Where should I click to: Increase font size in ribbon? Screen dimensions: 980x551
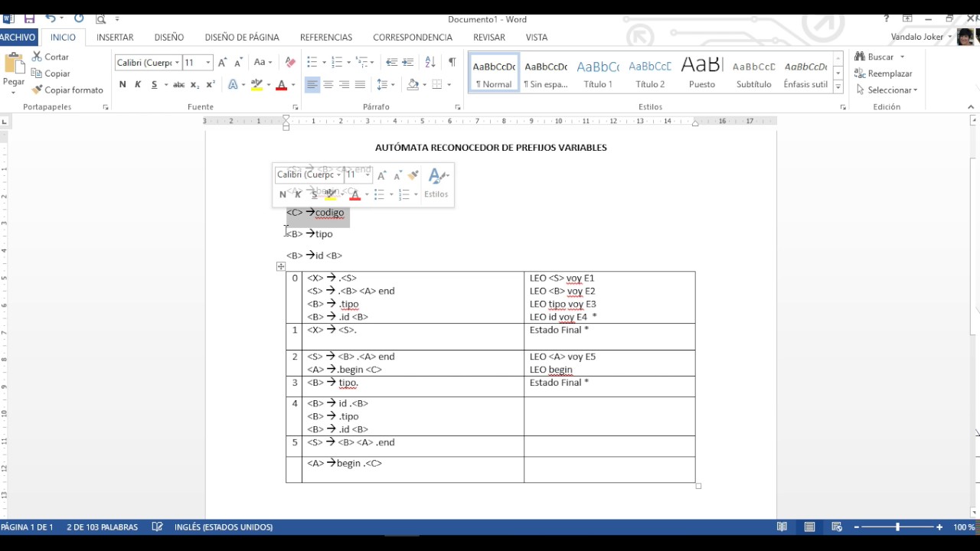tap(222, 62)
